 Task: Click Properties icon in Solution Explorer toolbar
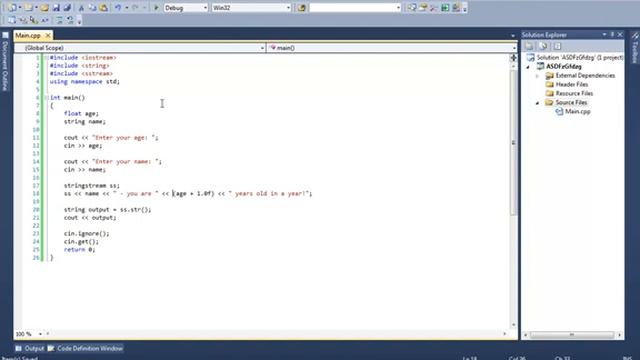click(x=529, y=46)
